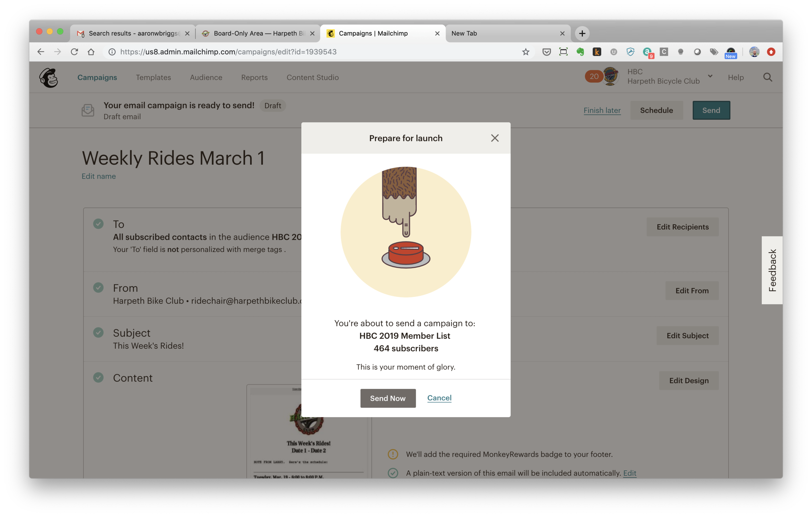Click the tag-shaped extension icon
The height and width of the screenshot is (517, 812).
click(x=714, y=52)
